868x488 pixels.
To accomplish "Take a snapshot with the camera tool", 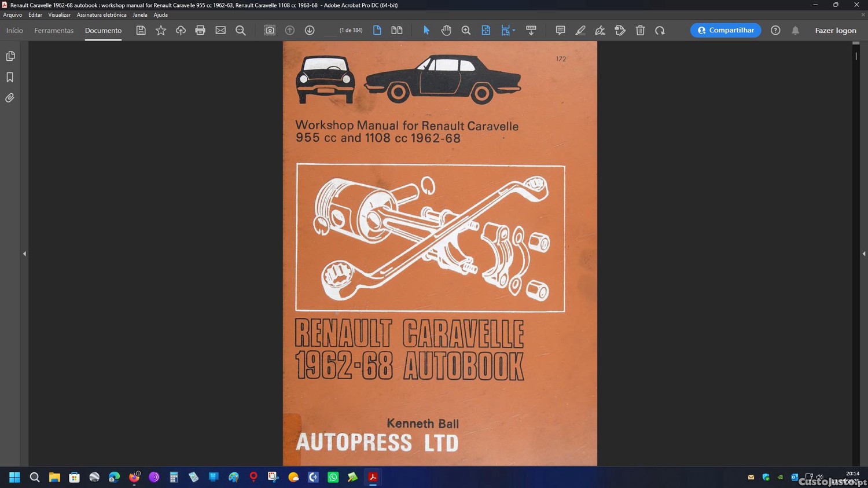I will [270, 30].
